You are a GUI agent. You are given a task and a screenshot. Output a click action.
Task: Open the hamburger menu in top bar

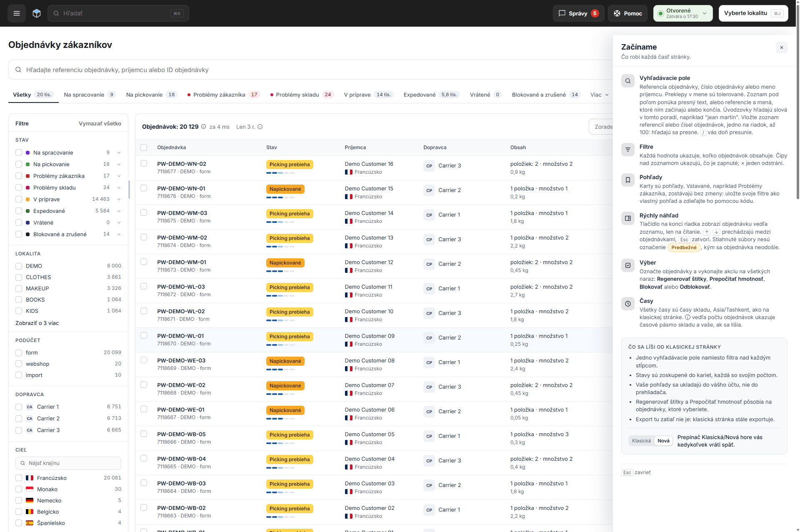(17, 13)
